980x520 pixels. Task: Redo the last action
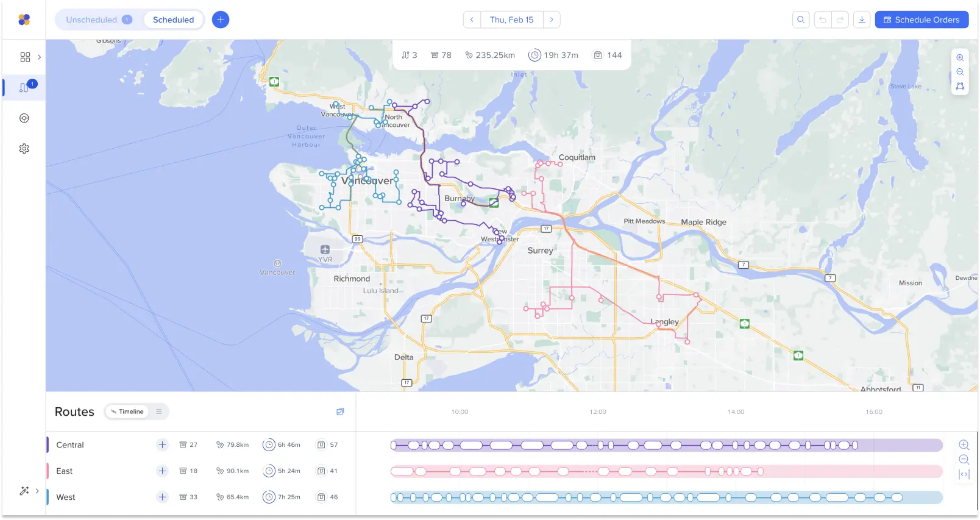pyautogui.click(x=840, y=20)
